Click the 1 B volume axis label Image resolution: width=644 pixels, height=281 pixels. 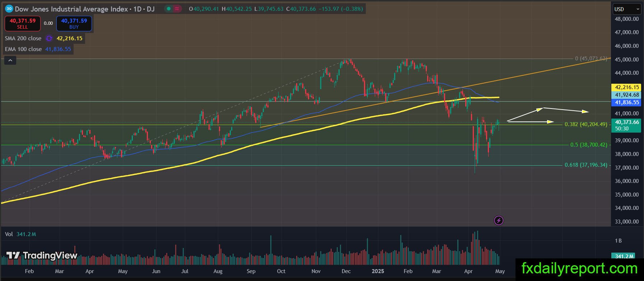click(x=618, y=241)
